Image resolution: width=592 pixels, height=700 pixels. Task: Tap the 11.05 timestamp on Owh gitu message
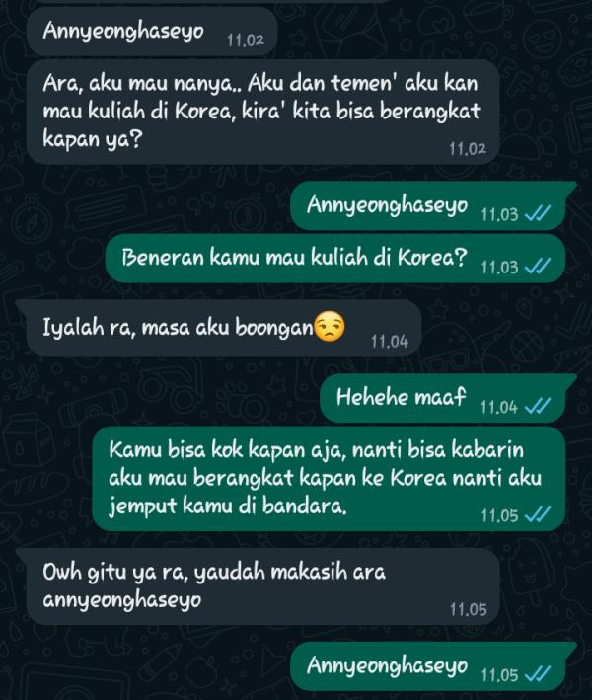pos(468,609)
